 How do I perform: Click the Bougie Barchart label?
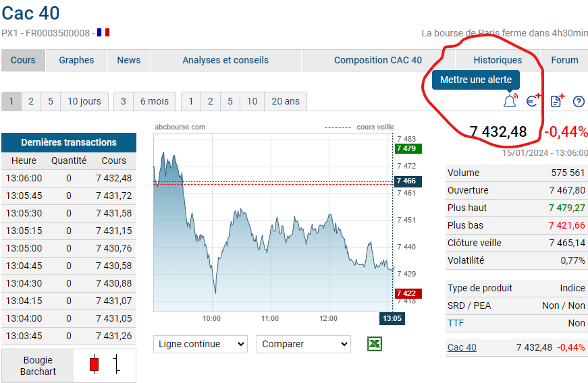[38, 365]
